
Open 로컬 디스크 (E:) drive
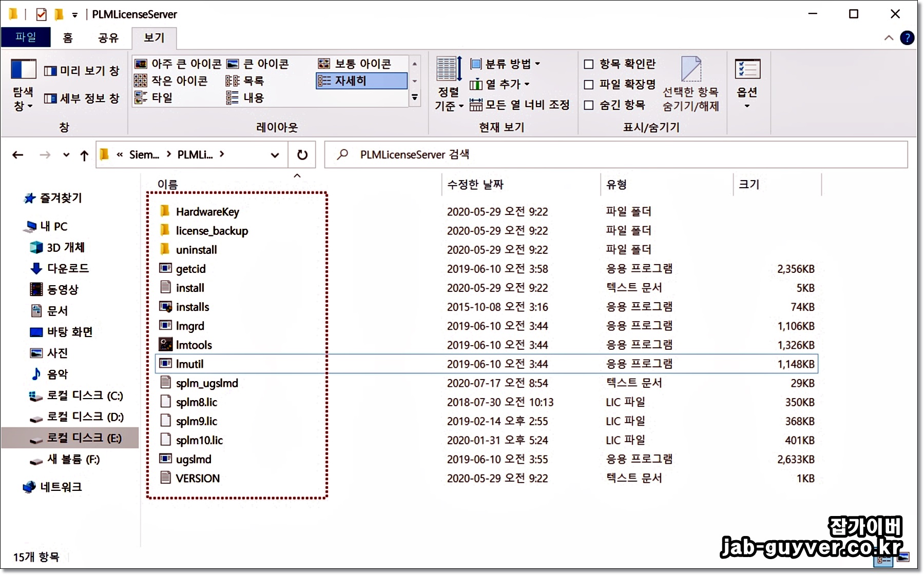[70, 438]
